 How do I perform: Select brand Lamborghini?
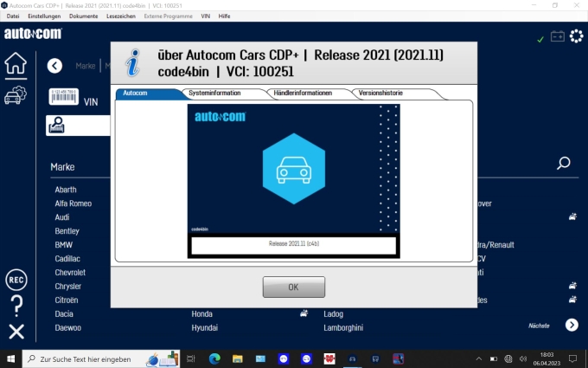coord(343,328)
